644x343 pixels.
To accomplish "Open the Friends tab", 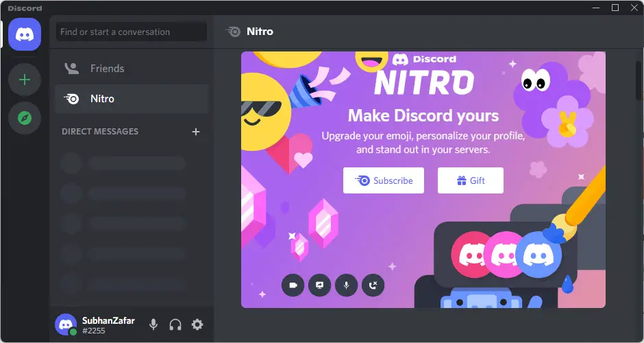I will point(132,69).
